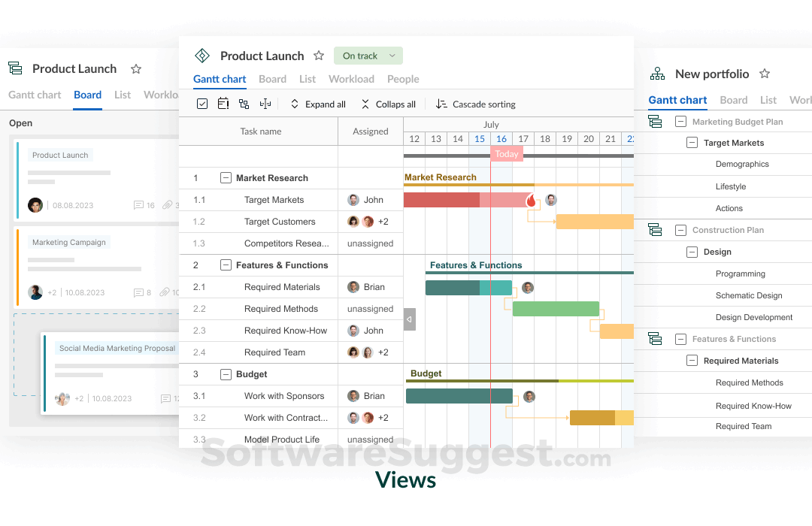This screenshot has width=812, height=526.
Task: Click the left arrow handle on timeline edge
Action: pos(410,319)
